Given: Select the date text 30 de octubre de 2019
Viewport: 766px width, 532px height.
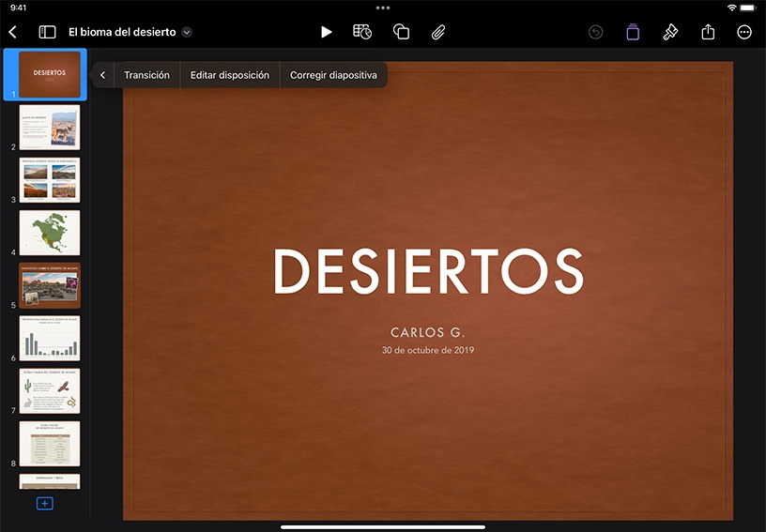Looking at the screenshot, I should click(428, 350).
